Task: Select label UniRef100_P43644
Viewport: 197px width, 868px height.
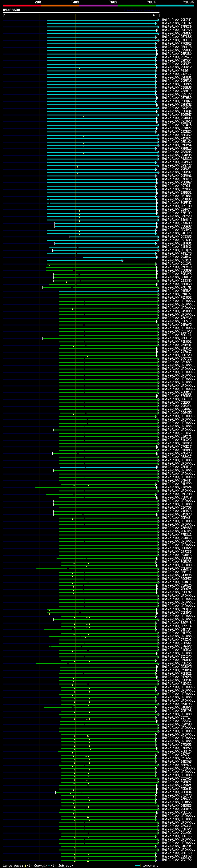Action: [x=177, y=71]
